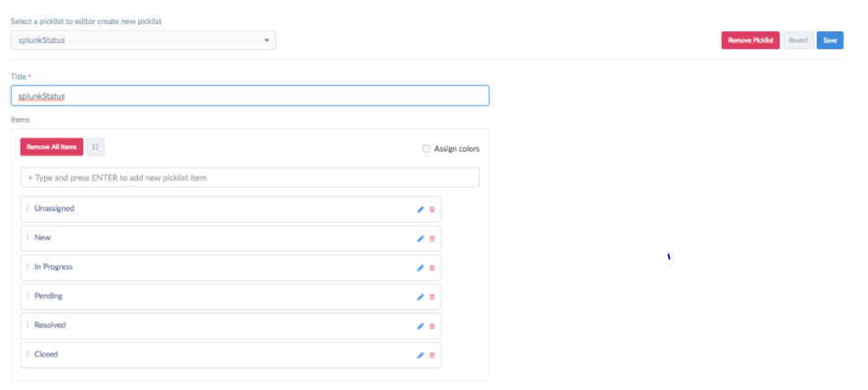Delete the New picklist item
This screenshot has height=390, width=868.
[x=432, y=239]
